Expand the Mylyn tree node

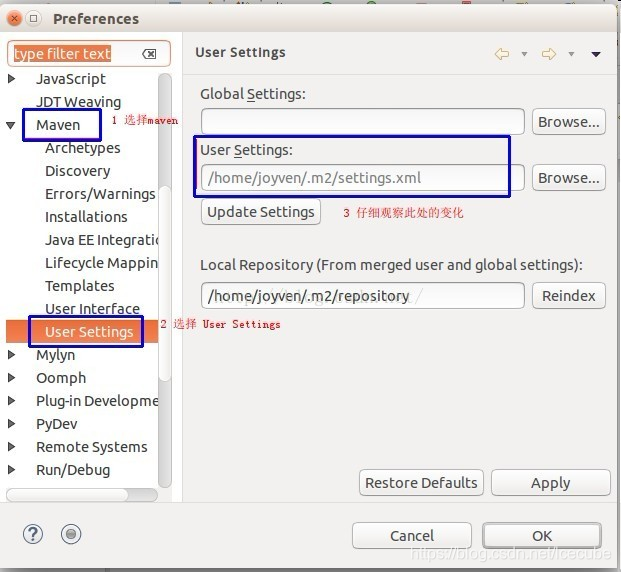(x=11, y=355)
